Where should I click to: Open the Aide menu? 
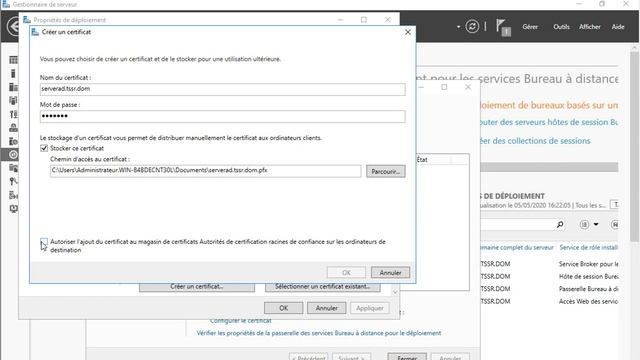tap(618, 27)
